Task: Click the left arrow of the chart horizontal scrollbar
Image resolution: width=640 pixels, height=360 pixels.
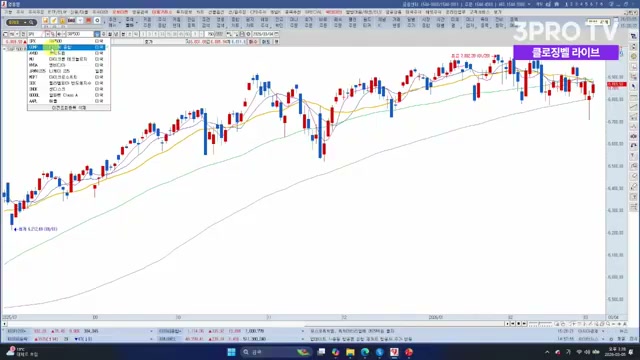Action: click(x=4, y=324)
